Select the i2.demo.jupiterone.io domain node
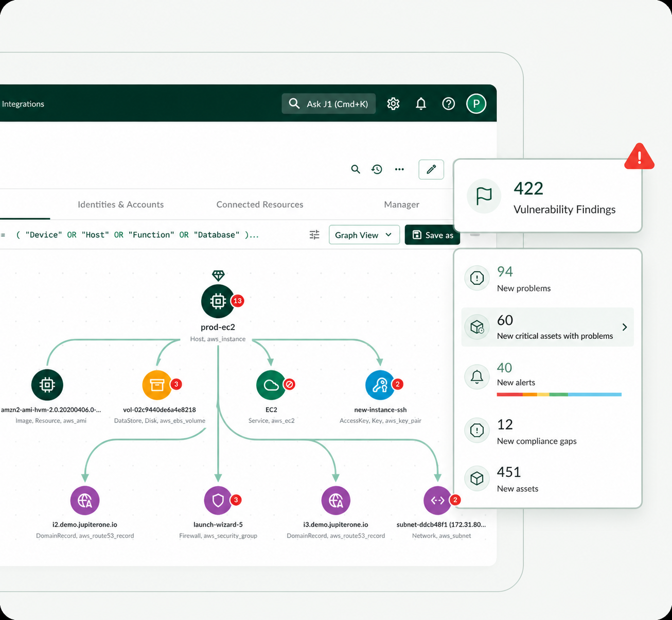672x620 pixels. point(85,500)
